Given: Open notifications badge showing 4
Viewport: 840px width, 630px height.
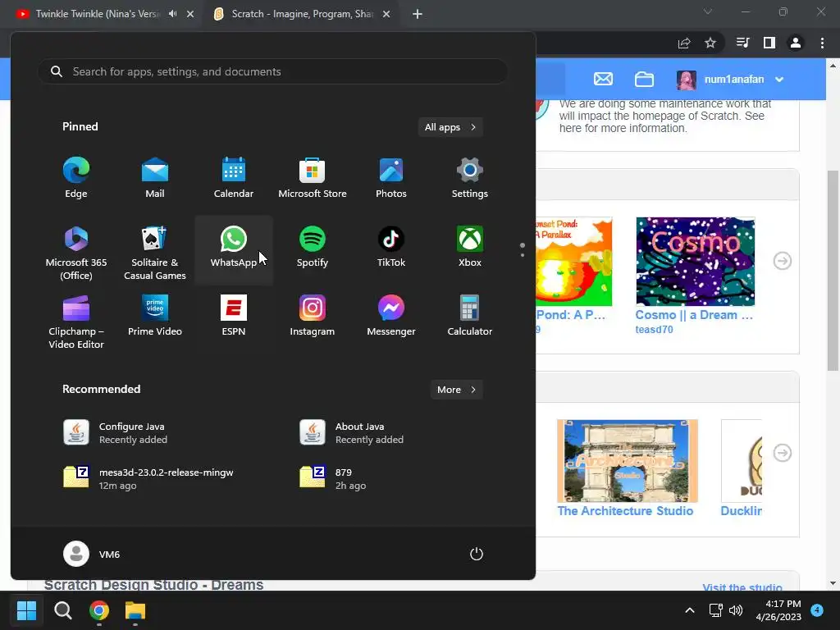Looking at the screenshot, I should click(x=817, y=609).
